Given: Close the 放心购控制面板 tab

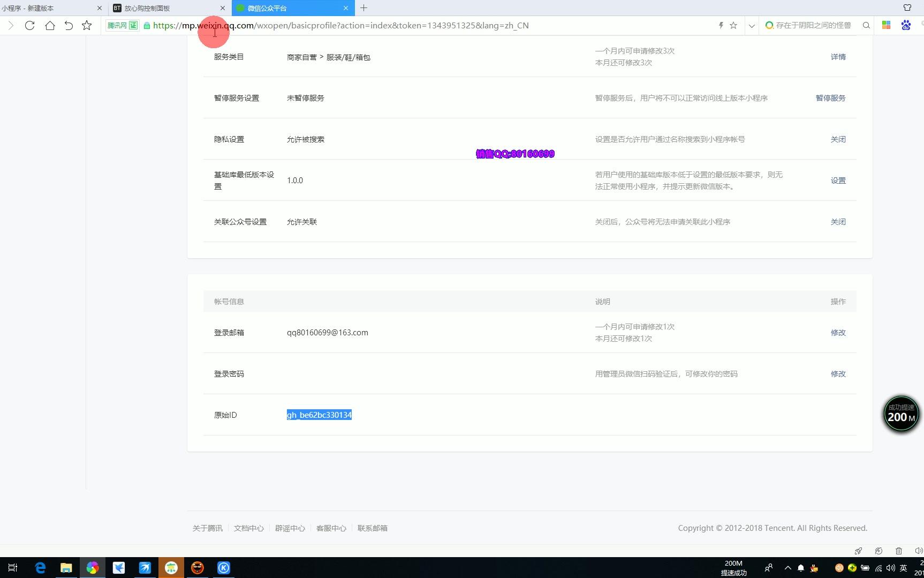Looking at the screenshot, I should (x=223, y=8).
